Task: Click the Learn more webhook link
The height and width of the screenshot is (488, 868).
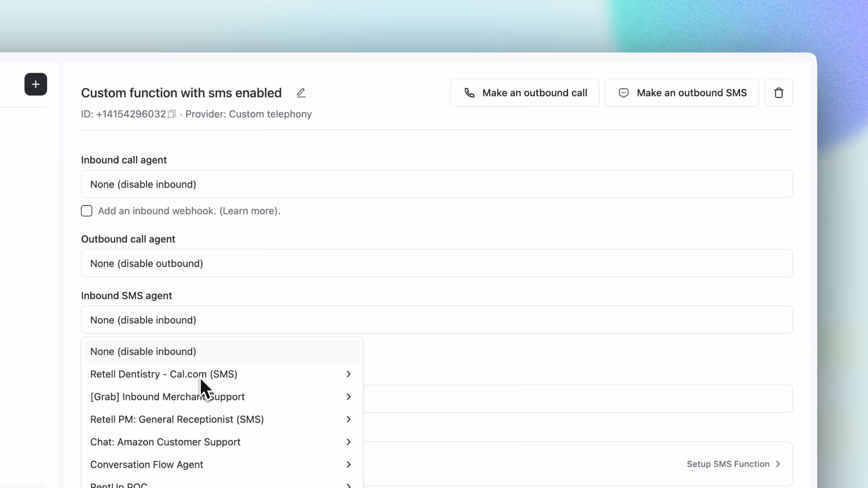Action: [250, 211]
